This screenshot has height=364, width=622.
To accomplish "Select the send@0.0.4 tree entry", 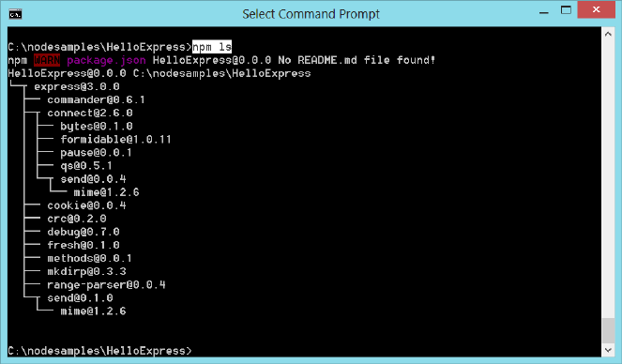I will click(x=93, y=179).
